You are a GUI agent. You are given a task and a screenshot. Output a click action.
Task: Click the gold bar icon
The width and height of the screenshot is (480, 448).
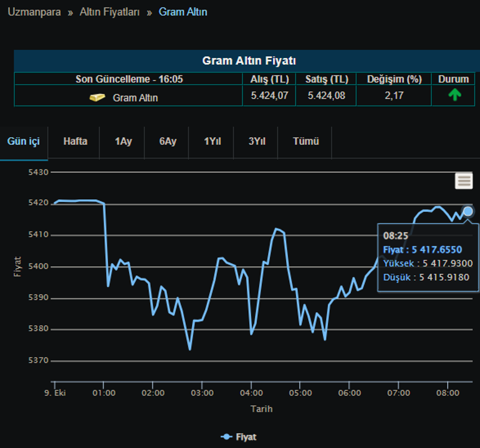(97, 97)
